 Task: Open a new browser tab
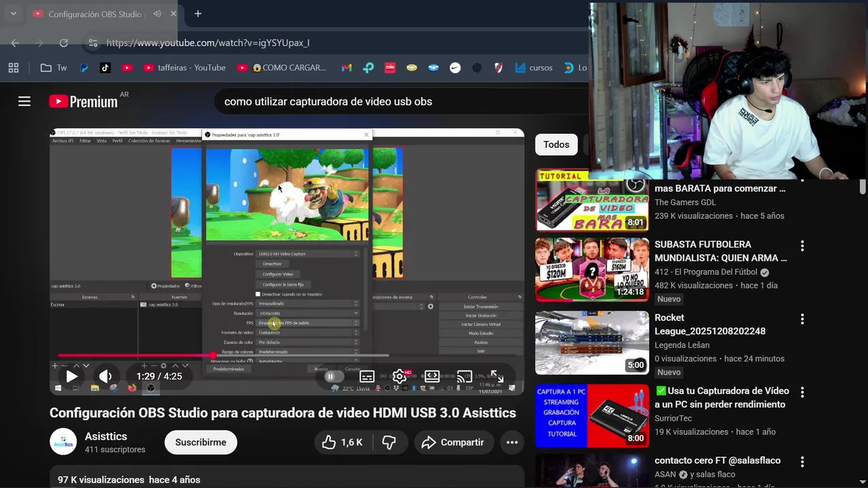[x=198, y=14]
